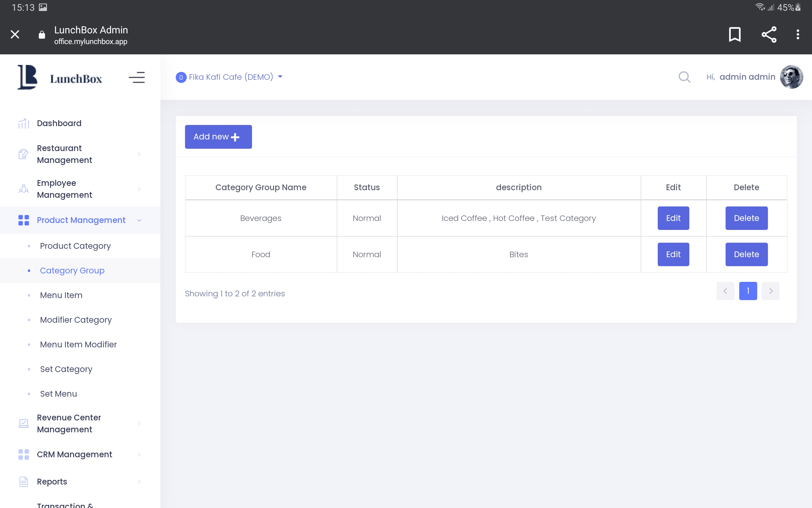
Task: Go to next page arrow
Action: point(770,291)
